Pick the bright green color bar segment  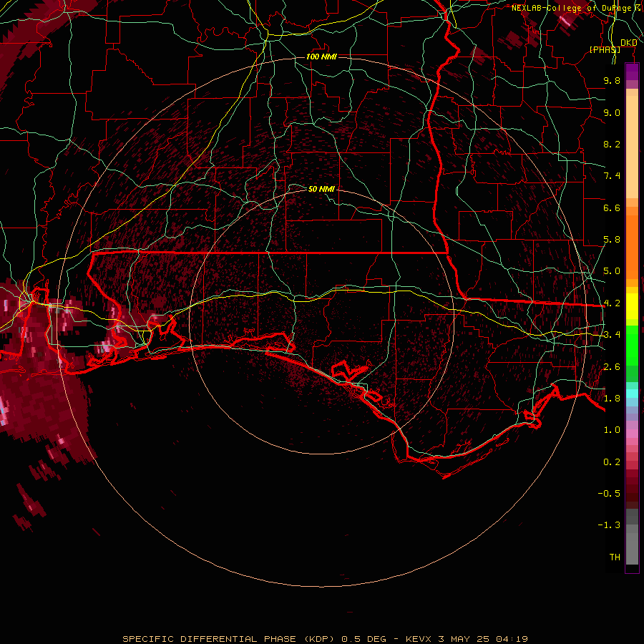pos(632,345)
